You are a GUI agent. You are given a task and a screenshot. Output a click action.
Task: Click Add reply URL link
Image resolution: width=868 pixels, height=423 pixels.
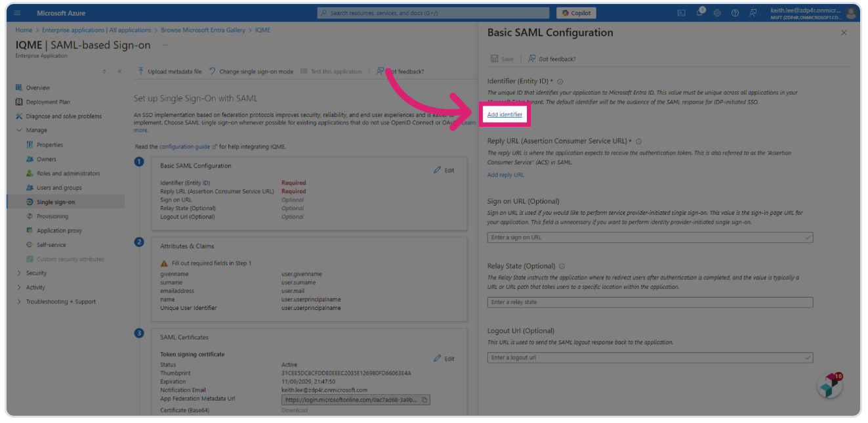tap(505, 175)
